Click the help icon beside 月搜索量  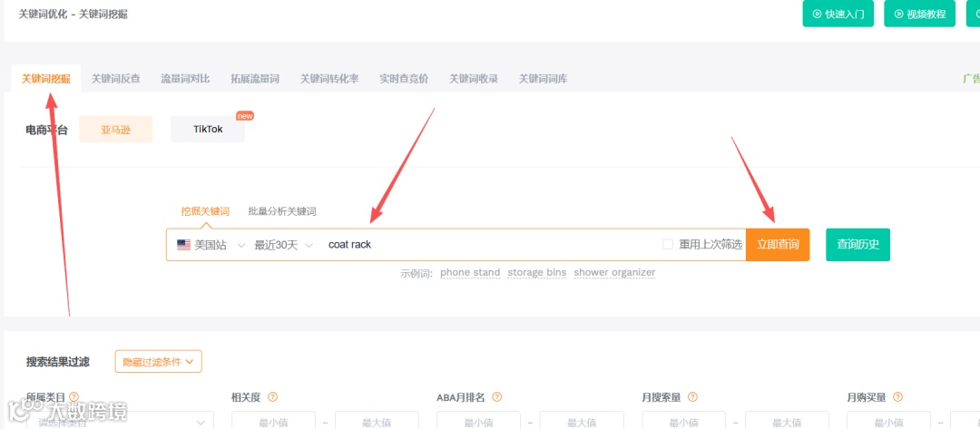692,397
